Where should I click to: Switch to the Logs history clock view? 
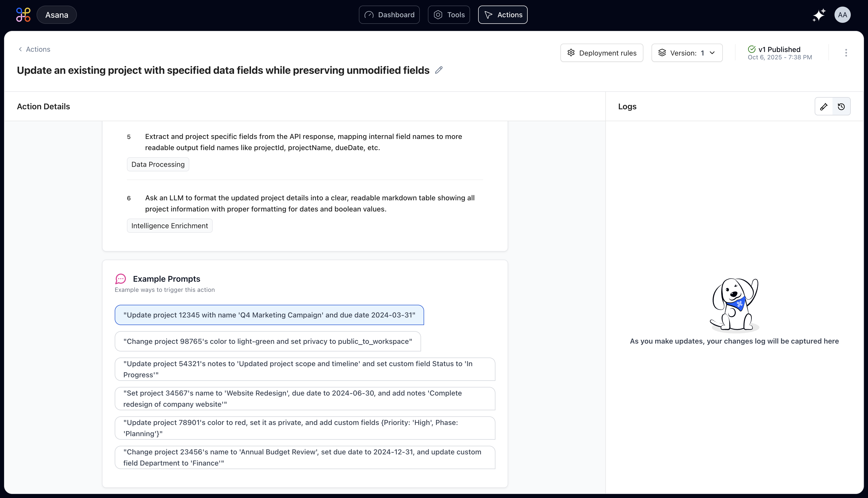tap(841, 106)
